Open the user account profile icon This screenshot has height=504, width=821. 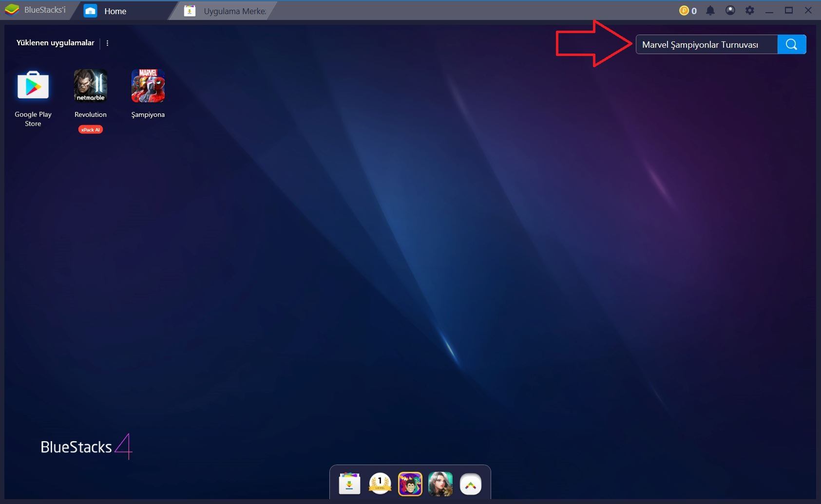[730, 10]
